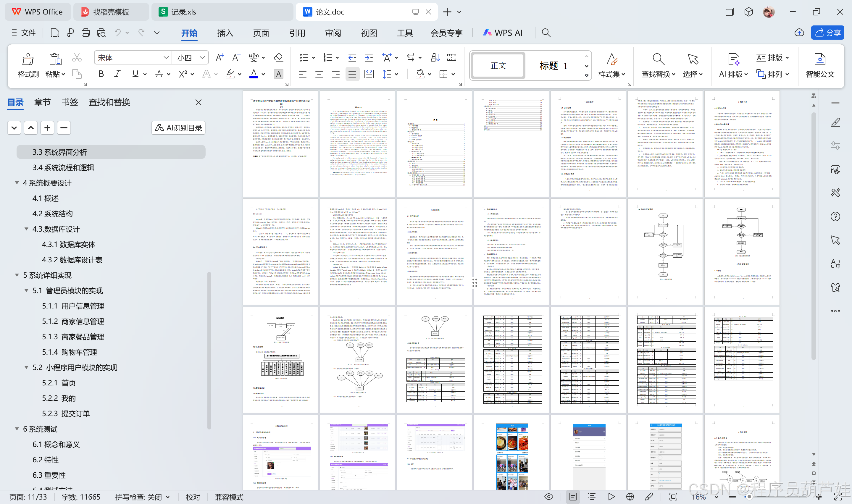852x504 pixels.
Task: Switch to the 章节 navigation tab
Action: (42, 102)
